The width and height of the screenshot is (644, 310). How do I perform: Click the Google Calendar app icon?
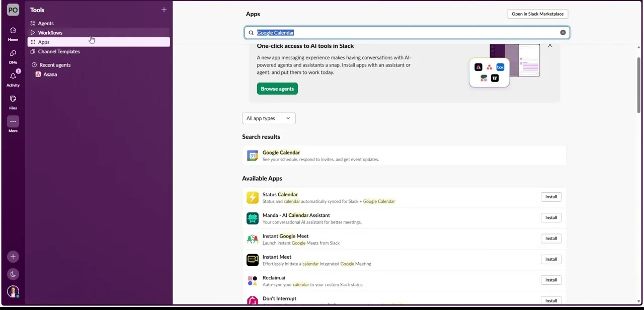[253, 156]
